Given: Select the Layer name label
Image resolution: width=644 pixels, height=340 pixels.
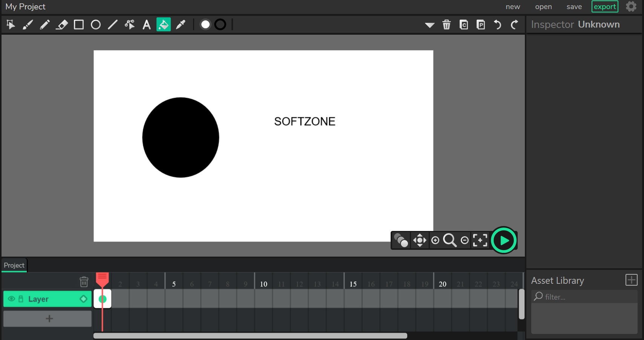Looking at the screenshot, I should coord(38,299).
